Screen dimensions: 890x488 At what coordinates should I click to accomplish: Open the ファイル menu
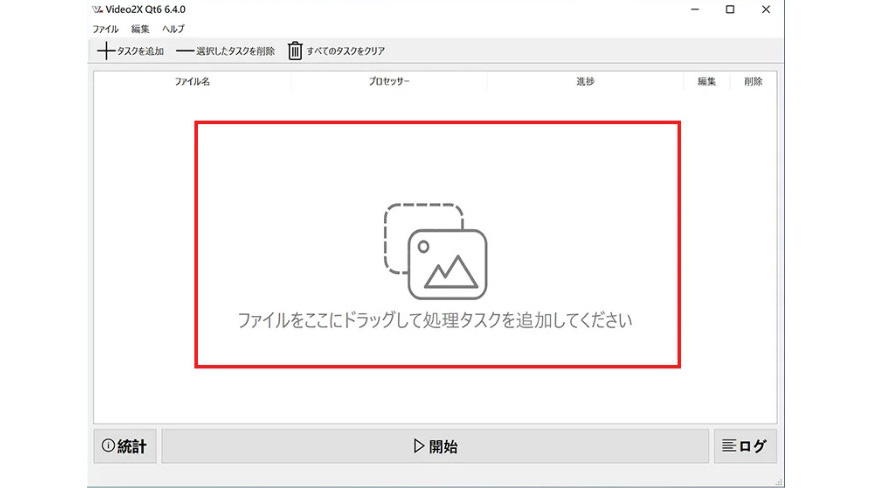pos(106,29)
